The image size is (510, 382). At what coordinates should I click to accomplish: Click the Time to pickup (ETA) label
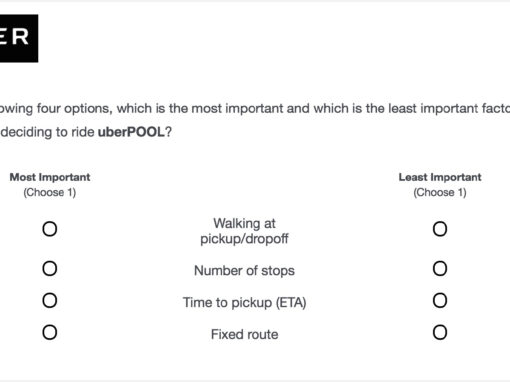[244, 303]
